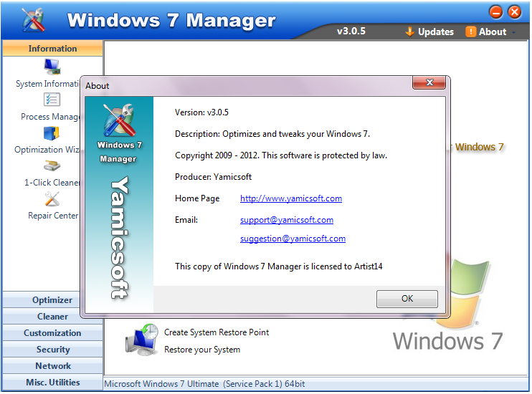Click the Version: v3.0.5 text in About
532x394 pixels.
click(201, 112)
